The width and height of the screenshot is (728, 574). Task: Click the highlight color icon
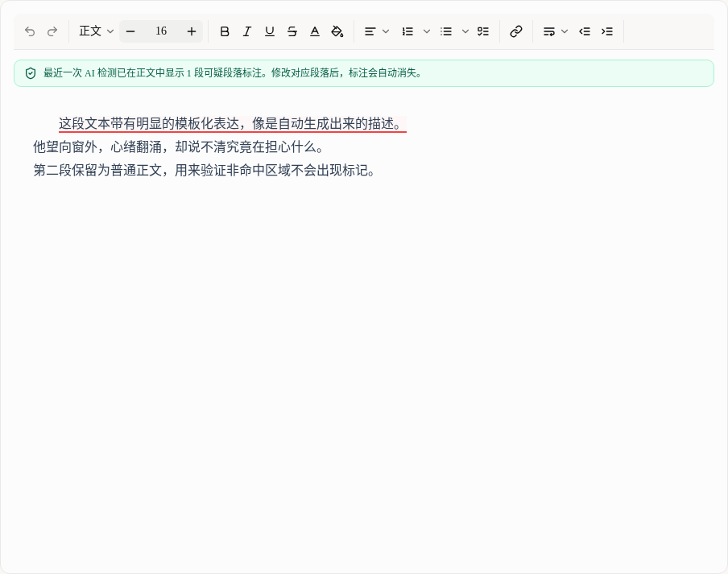click(x=337, y=31)
